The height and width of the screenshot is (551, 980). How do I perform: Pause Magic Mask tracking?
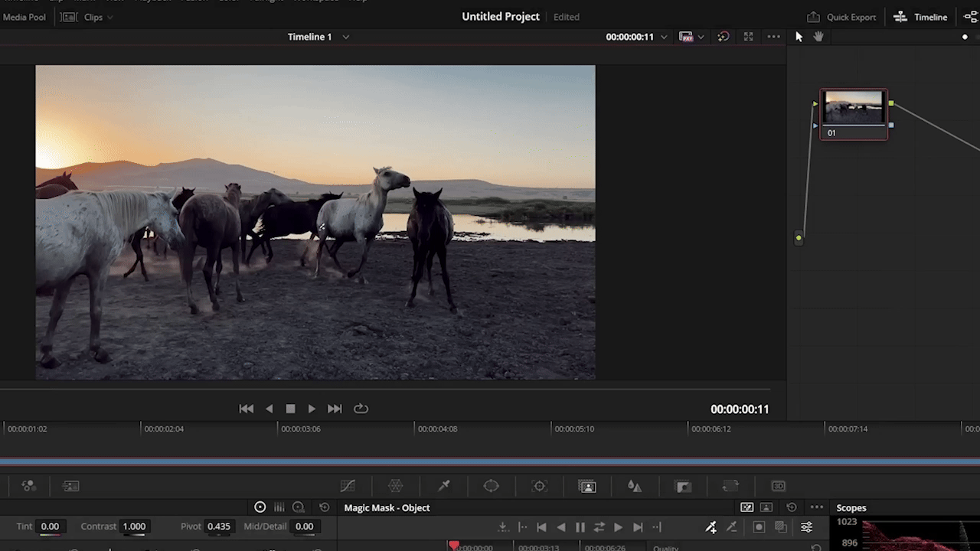coord(580,527)
